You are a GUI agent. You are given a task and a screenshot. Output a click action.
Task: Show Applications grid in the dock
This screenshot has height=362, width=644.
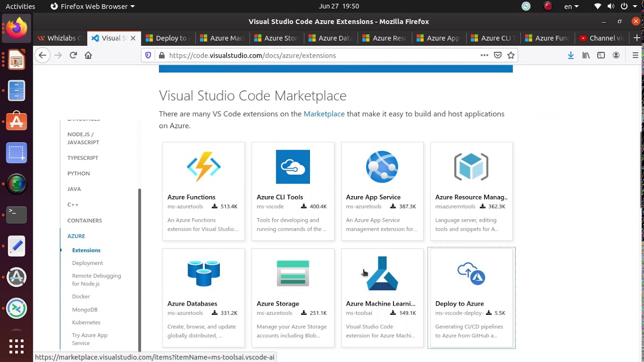point(17,346)
